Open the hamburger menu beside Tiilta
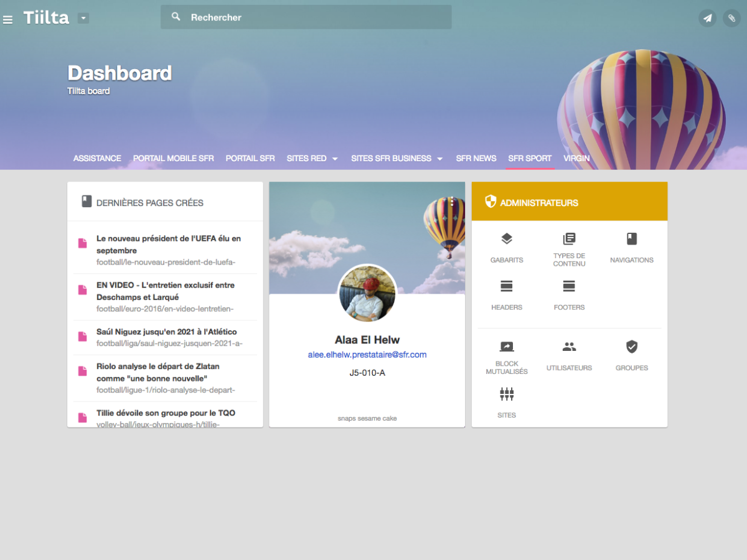 click(x=7, y=20)
